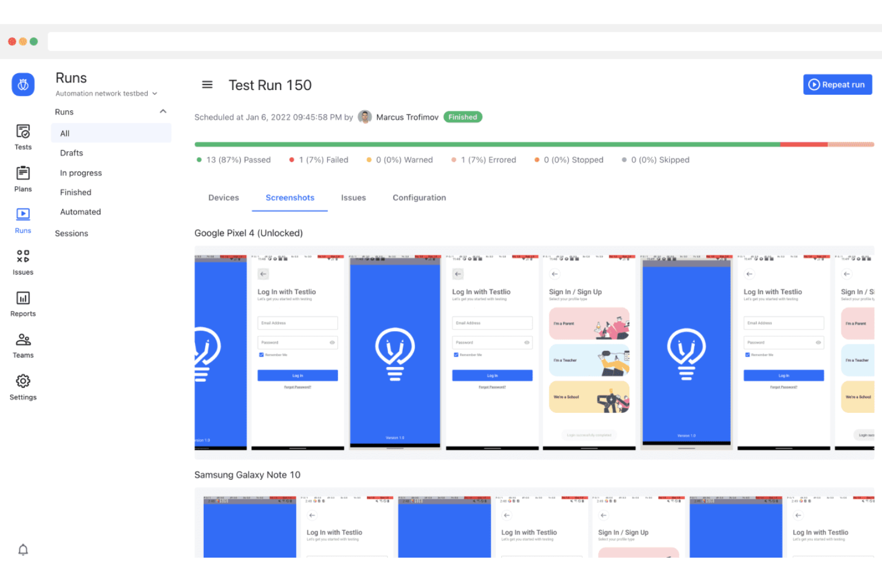Filter runs by Finished status

(75, 192)
